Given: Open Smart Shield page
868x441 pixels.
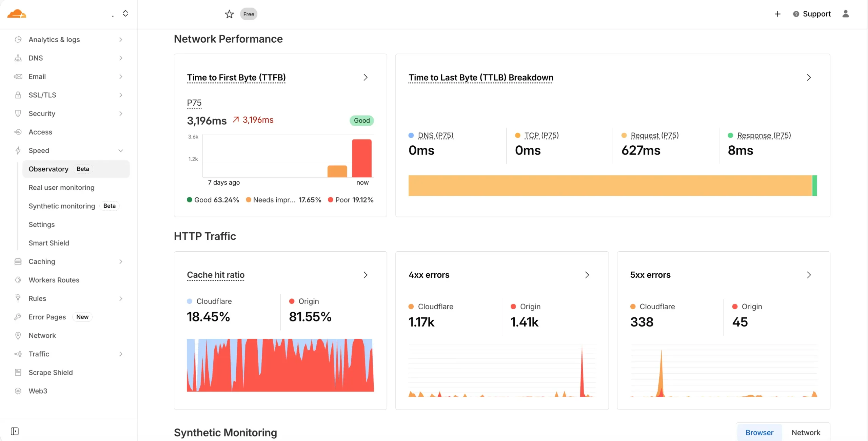Looking at the screenshot, I should (49, 243).
